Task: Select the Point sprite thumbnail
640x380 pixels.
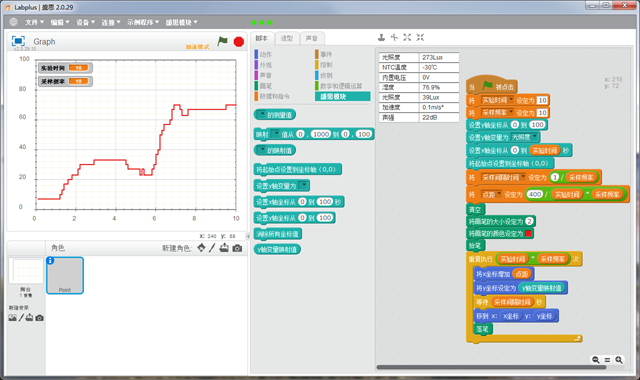Action: (65, 276)
